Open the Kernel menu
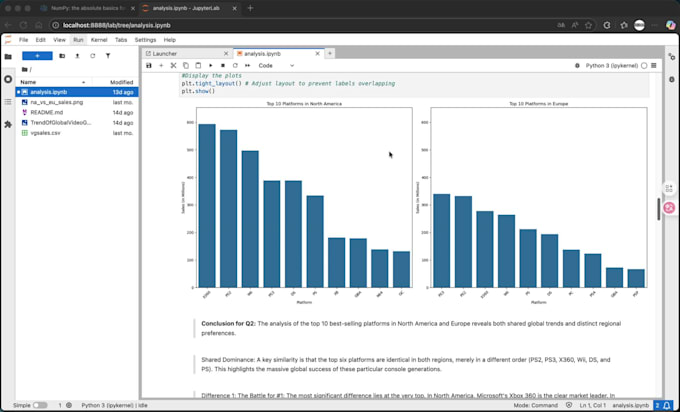This screenshot has width=680, height=412. pyautogui.click(x=99, y=39)
